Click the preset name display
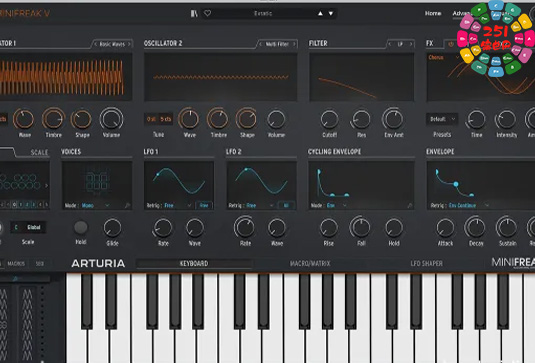Viewport: 535px width, 363px height. tap(263, 13)
